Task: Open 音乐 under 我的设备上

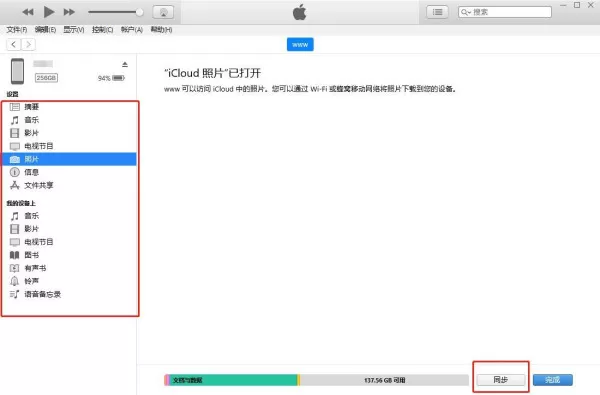Action: tap(69, 216)
